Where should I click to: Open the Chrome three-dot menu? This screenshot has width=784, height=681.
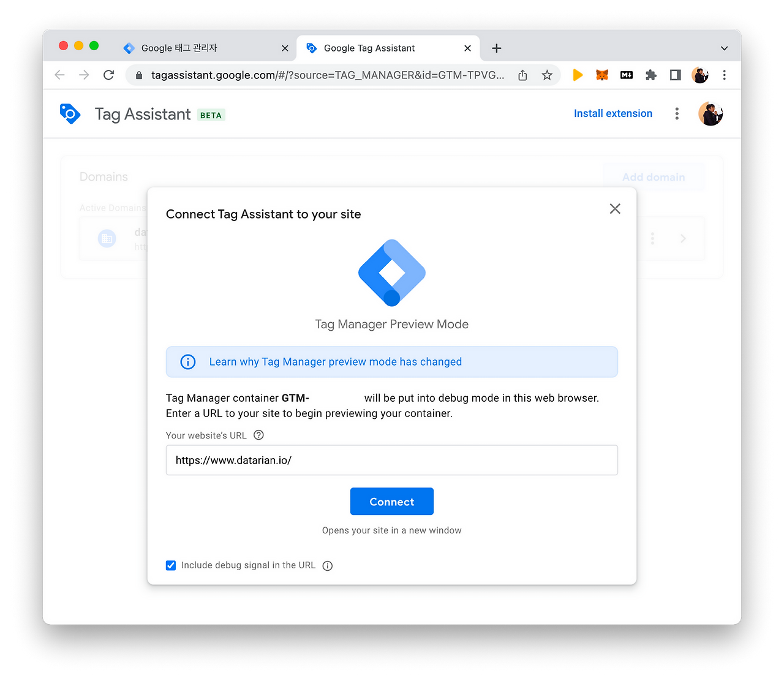point(725,75)
